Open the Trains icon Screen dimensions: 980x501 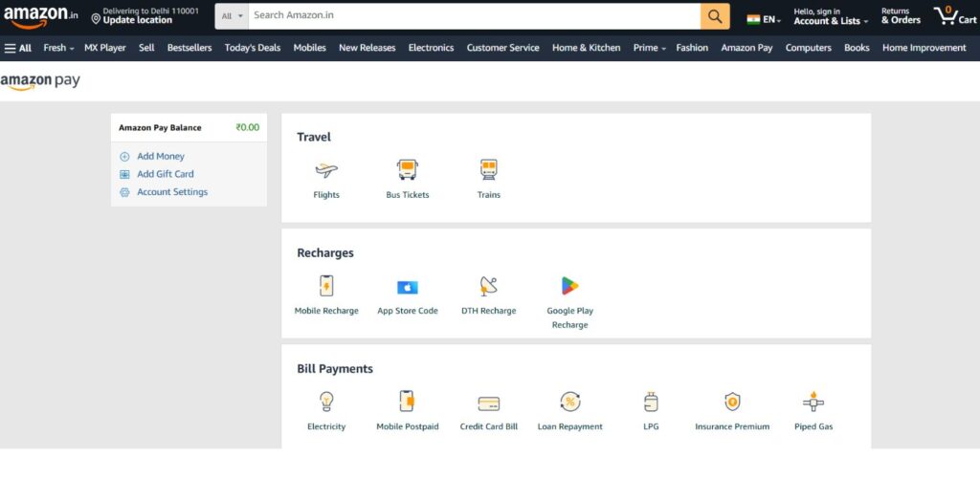coord(489,169)
